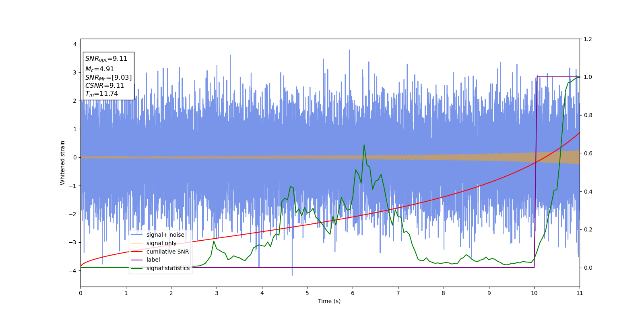This screenshot has height=322, width=644.
Task: Click the green line swatch for signal statistics
Action: tap(137, 268)
